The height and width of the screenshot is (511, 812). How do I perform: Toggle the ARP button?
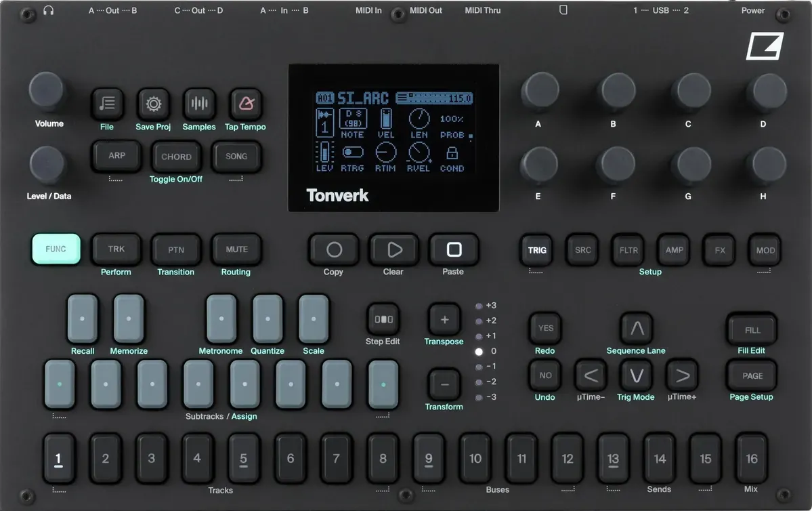point(116,156)
